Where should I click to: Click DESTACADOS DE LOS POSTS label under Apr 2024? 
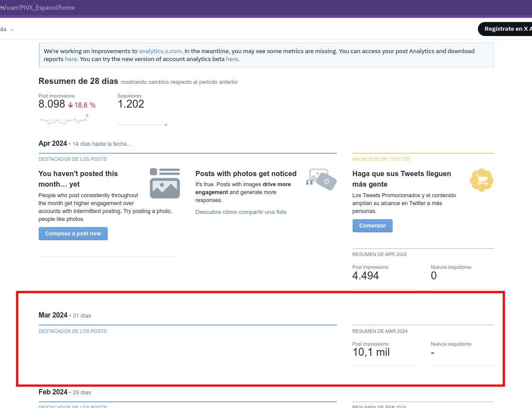click(73, 159)
